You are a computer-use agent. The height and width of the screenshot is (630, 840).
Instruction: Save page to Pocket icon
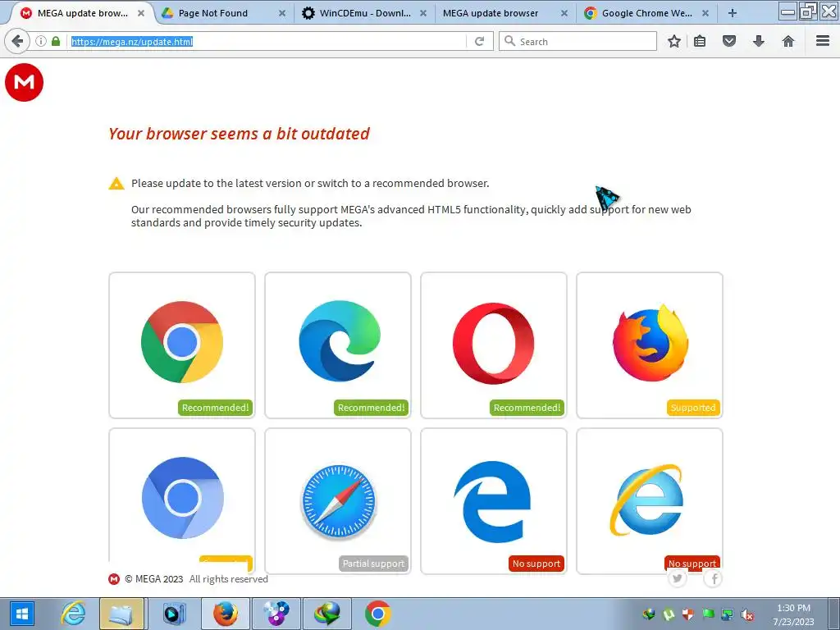(729, 41)
